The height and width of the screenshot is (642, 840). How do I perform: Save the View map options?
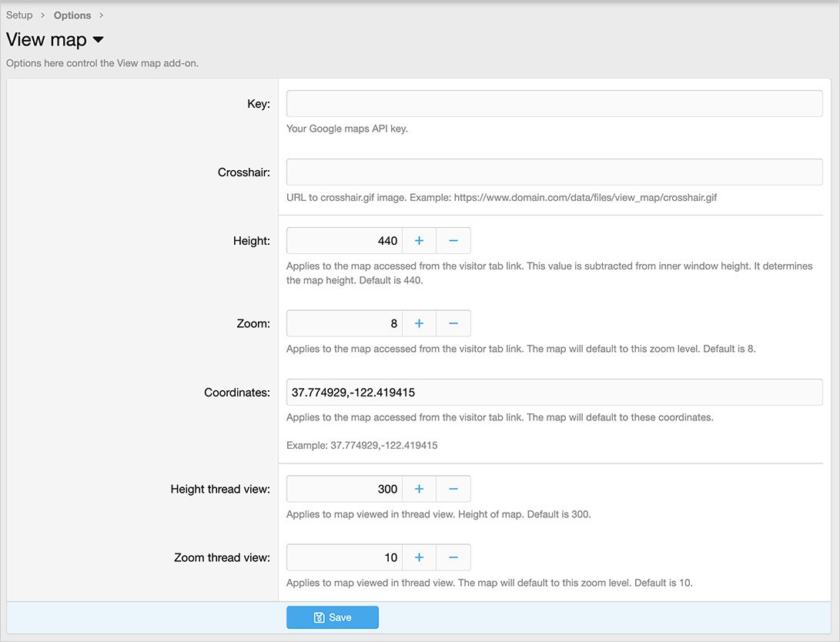pos(333,617)
